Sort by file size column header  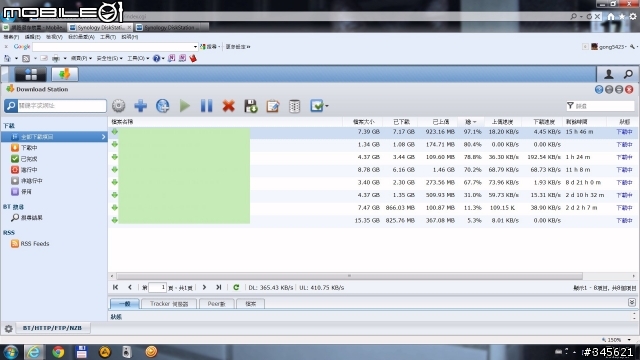pos(363,122)
